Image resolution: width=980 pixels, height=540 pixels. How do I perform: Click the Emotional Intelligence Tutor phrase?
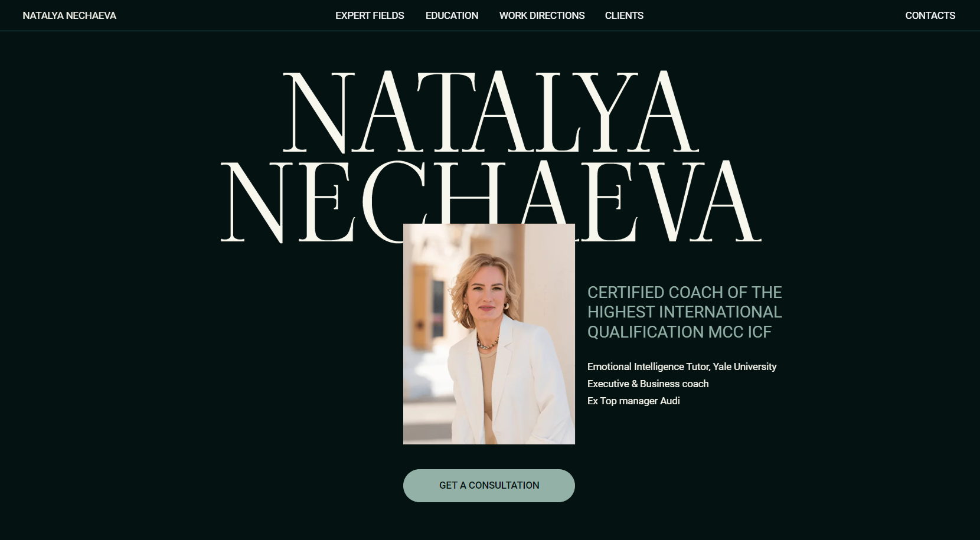coord(648,366)
